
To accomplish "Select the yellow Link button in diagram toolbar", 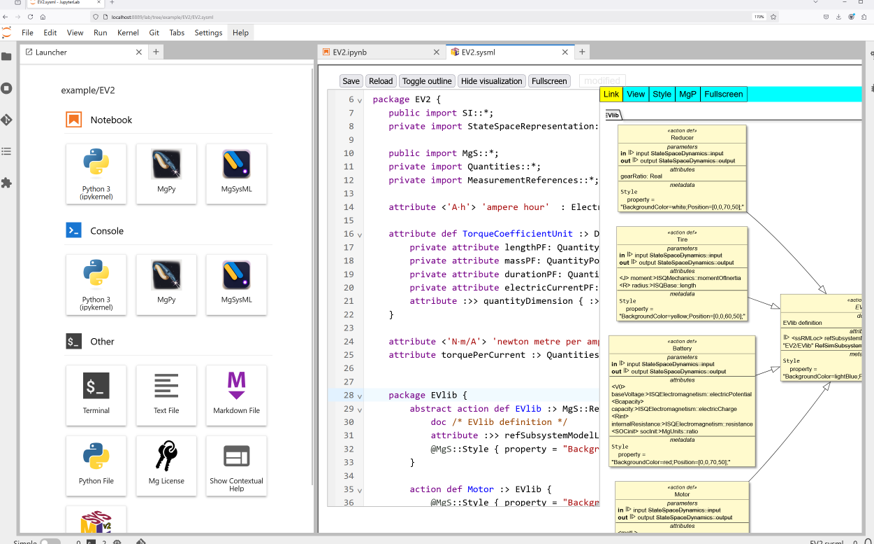I will 611,94.
